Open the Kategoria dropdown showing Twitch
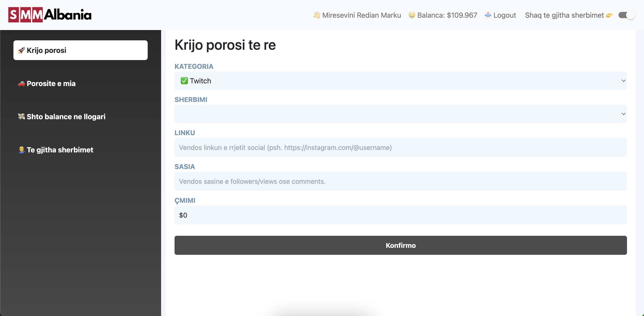Image resolution: width=644 pixels, height=316 pixels. coord(400,81)
